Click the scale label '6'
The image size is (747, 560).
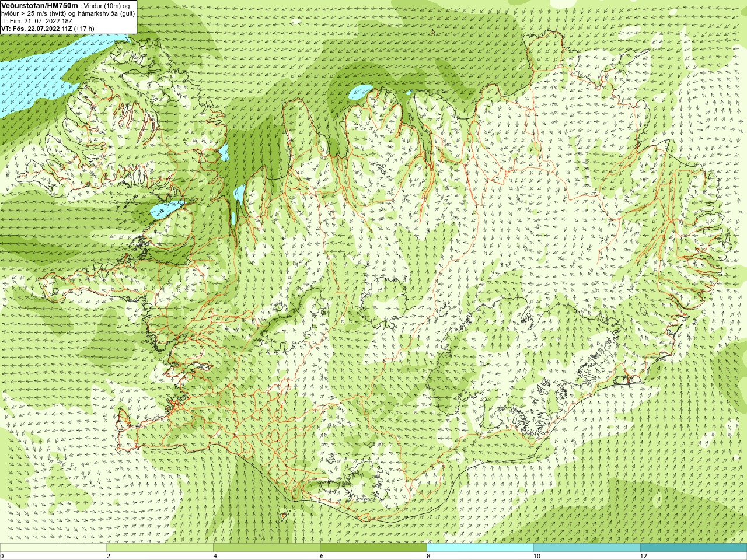(322, 556)
